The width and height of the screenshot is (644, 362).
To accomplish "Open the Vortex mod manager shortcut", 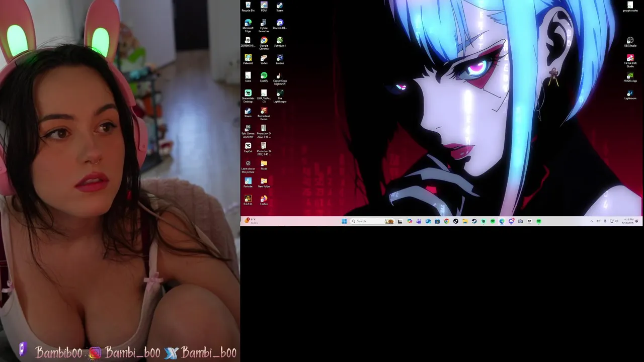I will [x=264, y=60].
